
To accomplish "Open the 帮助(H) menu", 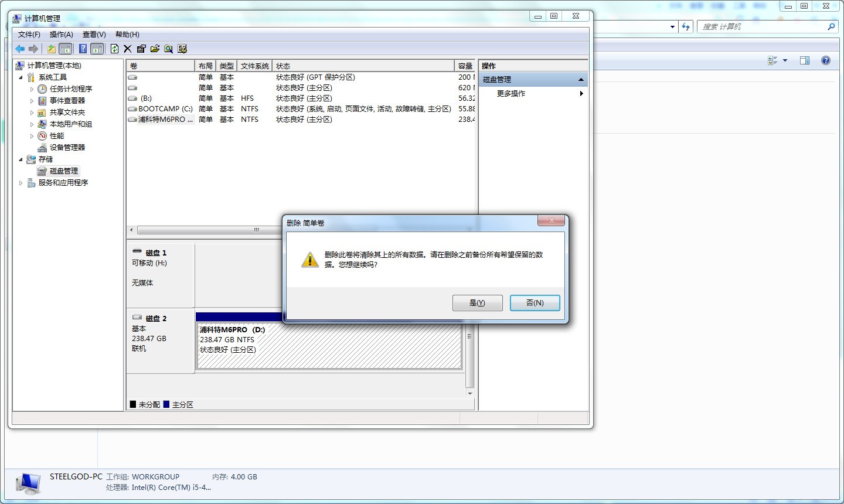I will (x=127, y=35).
